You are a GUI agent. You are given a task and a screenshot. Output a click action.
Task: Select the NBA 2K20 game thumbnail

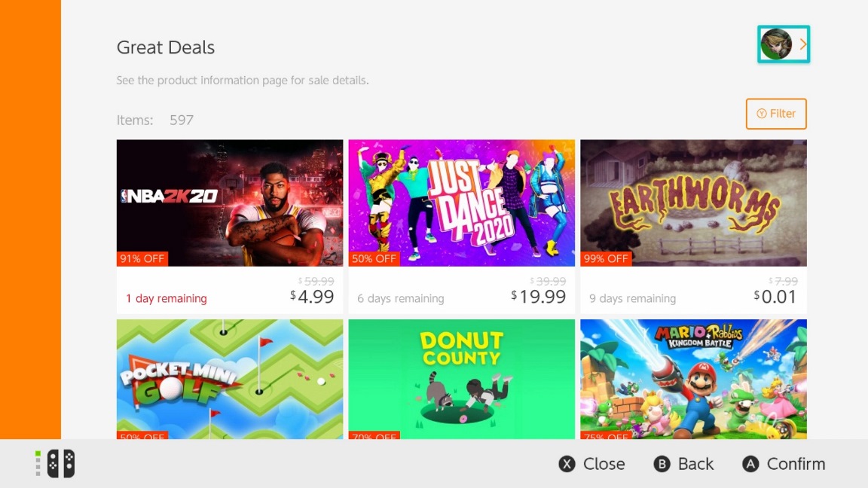[x=230, y=203]
